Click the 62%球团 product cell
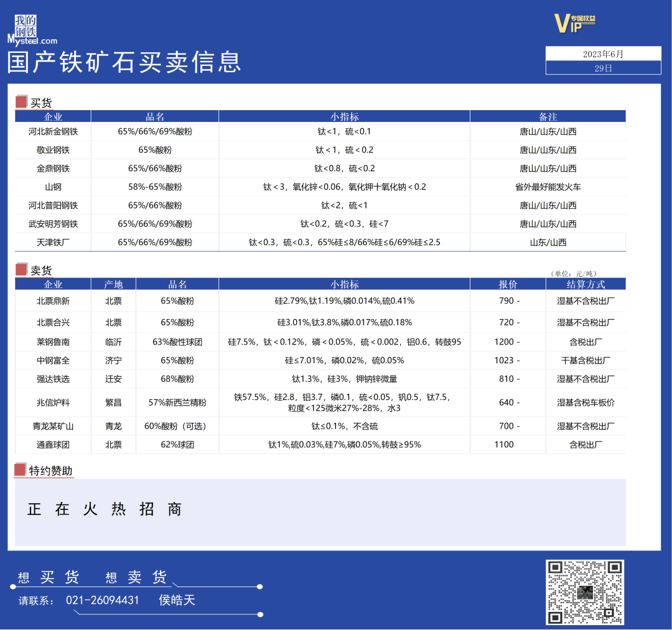The height and width of the screenshot is (630, 672). tap(177, 445)
